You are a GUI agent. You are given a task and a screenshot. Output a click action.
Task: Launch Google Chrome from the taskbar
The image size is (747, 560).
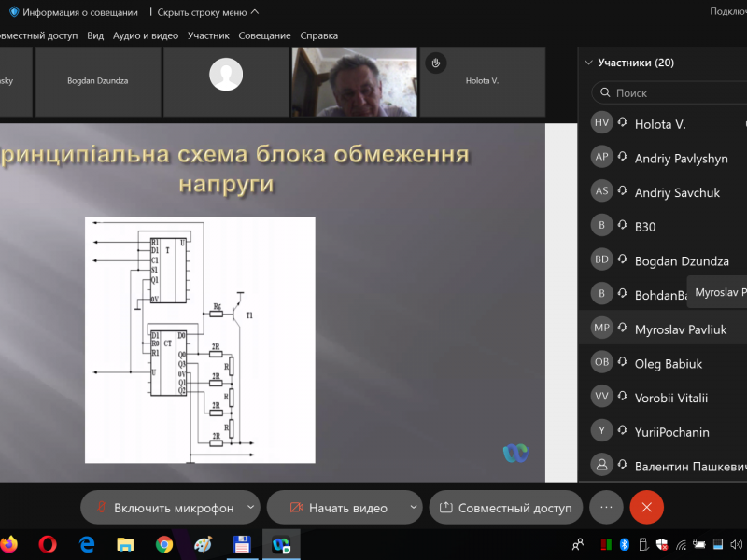164,543
